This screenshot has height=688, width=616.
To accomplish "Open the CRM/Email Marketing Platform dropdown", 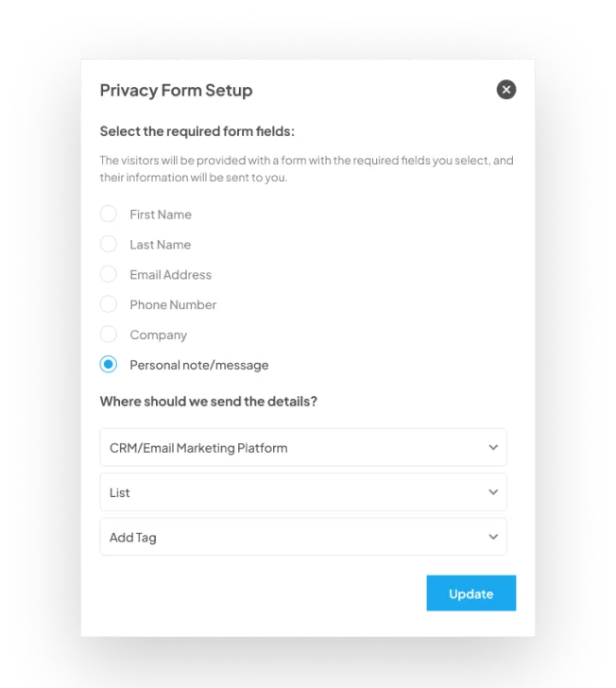I will (x=303, y=447).
